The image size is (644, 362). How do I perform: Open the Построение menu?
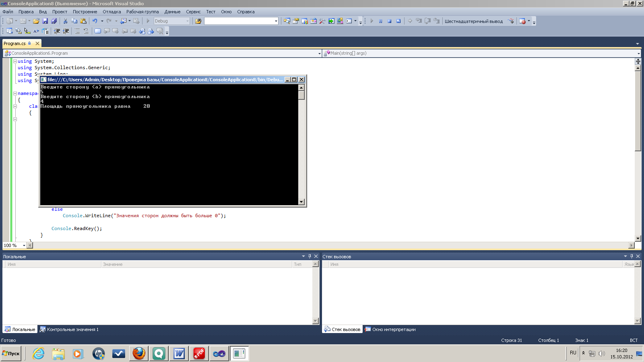(85, 12)
